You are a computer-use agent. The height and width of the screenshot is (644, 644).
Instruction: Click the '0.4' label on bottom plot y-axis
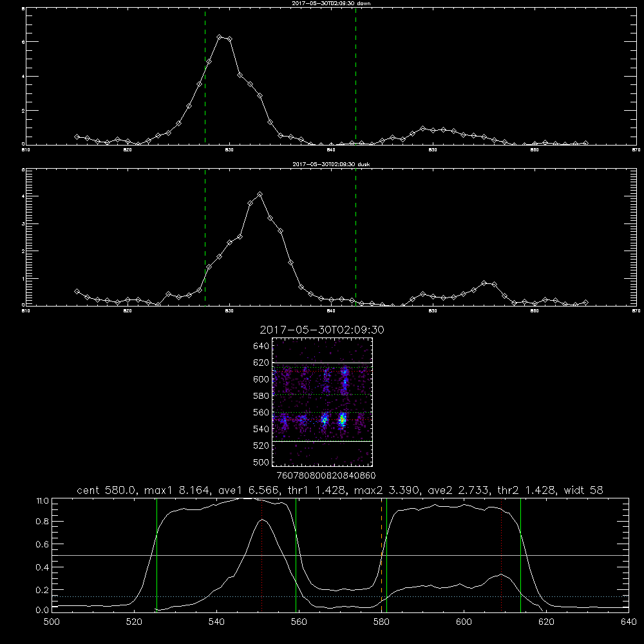tap(43, 567)
